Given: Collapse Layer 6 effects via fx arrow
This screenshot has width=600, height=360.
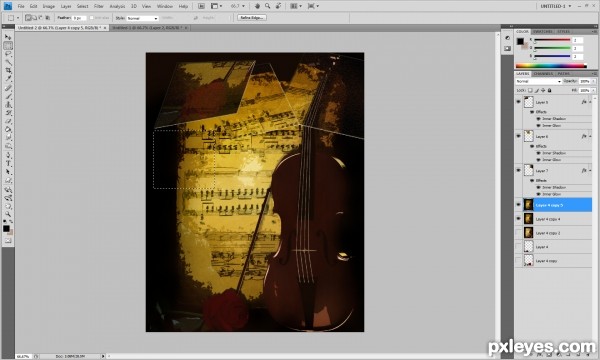Looking at the screenshot, I should pyautogui.click(x=590, y=136).
